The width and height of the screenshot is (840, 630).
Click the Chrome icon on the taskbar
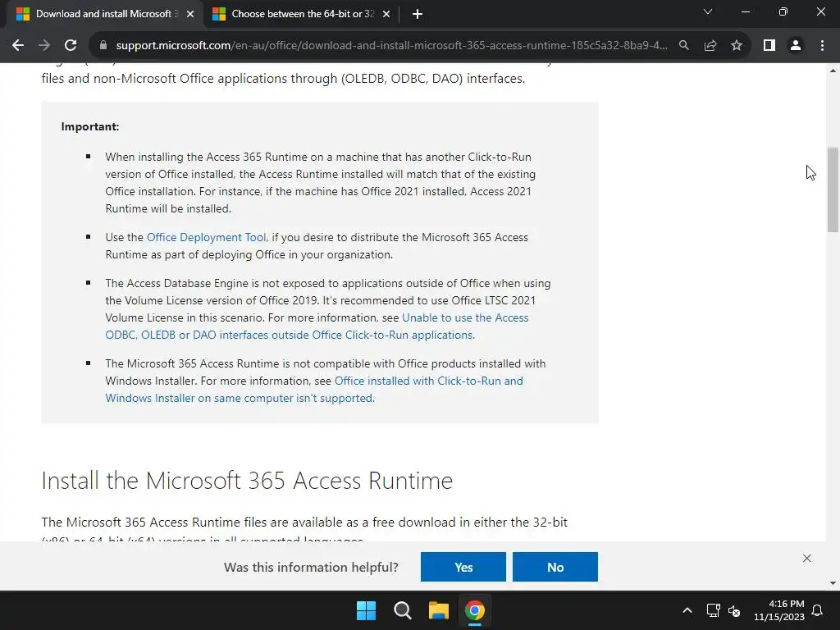coord(475,610)
